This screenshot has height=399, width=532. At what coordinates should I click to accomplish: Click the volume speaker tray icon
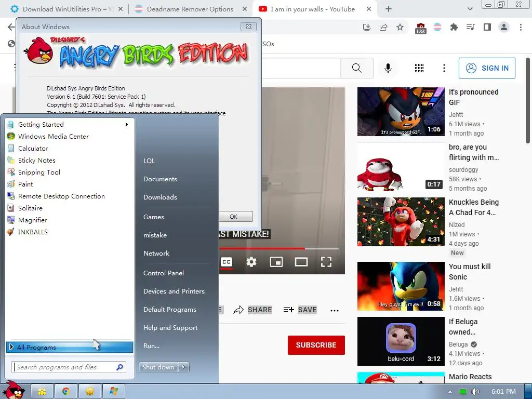pyautogui.click(x=475, y=392)
